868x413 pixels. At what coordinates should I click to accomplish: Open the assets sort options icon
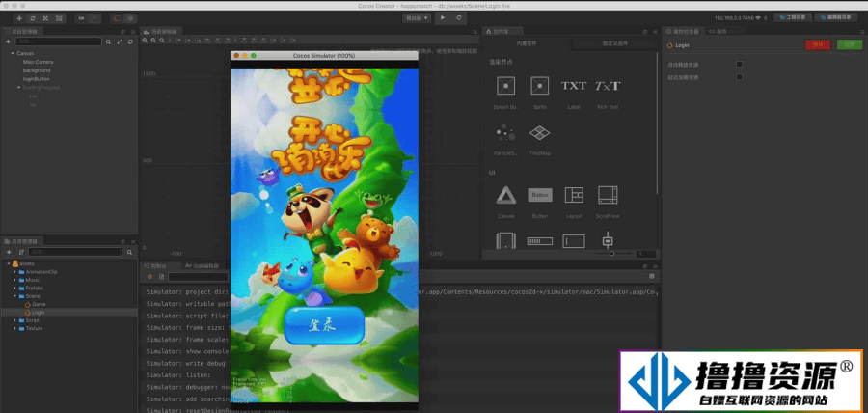(21, 252)
